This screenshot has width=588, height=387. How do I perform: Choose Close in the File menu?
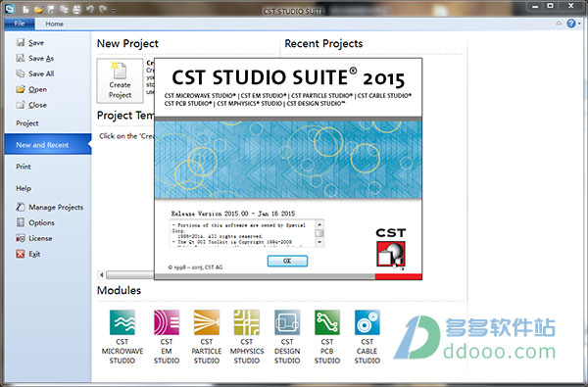coord(31,105)
